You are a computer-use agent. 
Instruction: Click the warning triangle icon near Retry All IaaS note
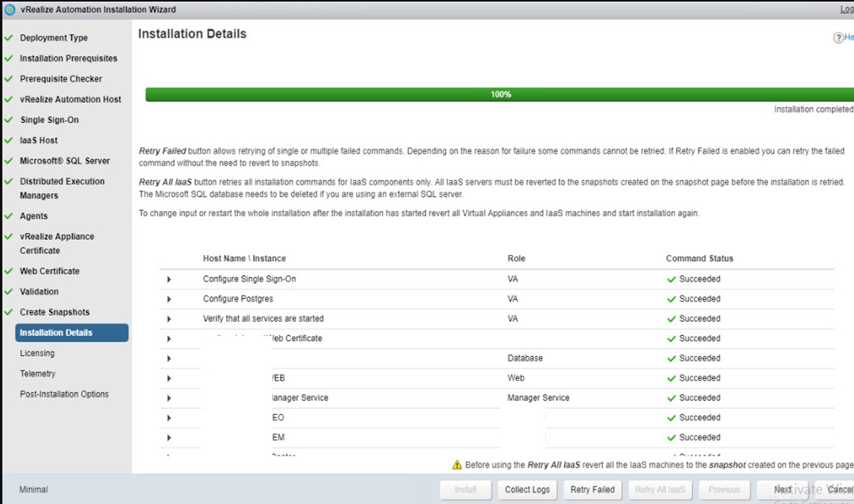457,465
